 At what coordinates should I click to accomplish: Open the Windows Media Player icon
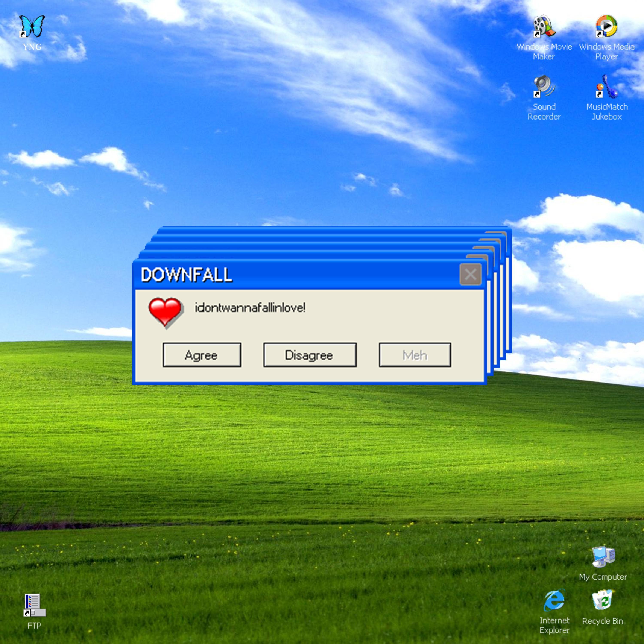click(606, 26)
